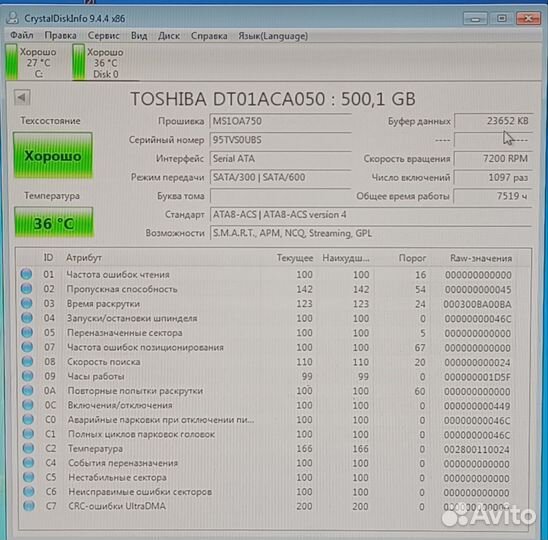
Task: Click status icon for attribute 01 read errors
Action: (x=26, y=274)
